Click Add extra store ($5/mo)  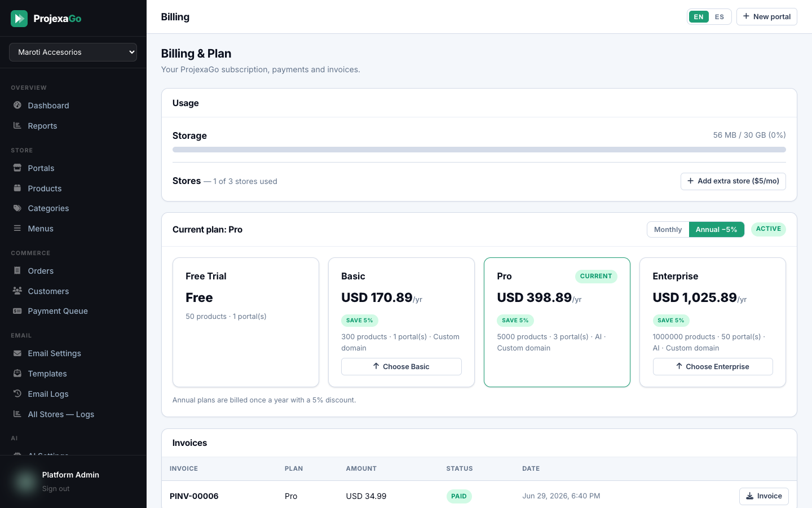[733, 181]
